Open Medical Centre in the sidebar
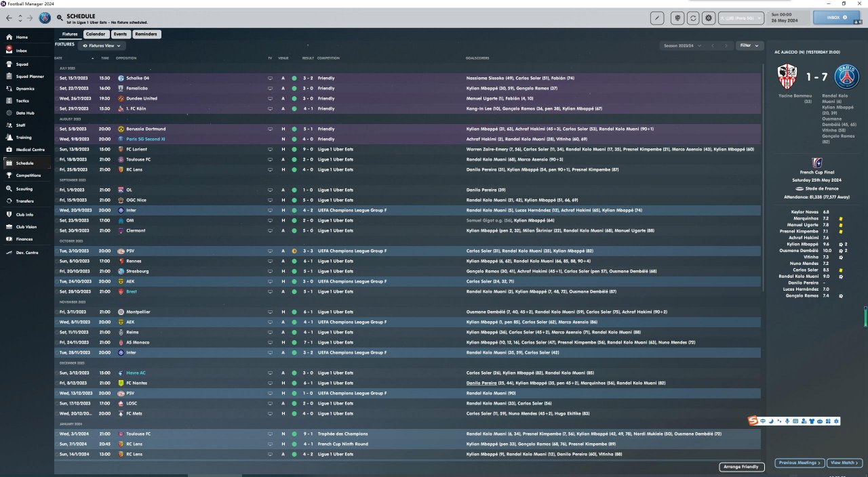 coord(26,149)
